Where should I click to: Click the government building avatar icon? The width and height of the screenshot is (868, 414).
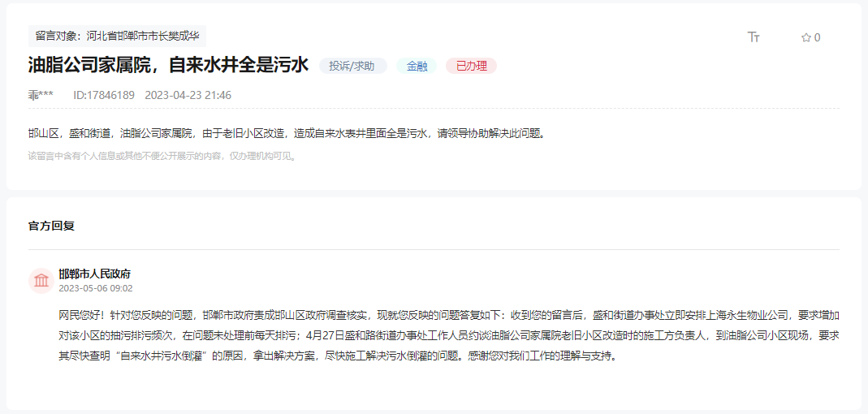41,281
